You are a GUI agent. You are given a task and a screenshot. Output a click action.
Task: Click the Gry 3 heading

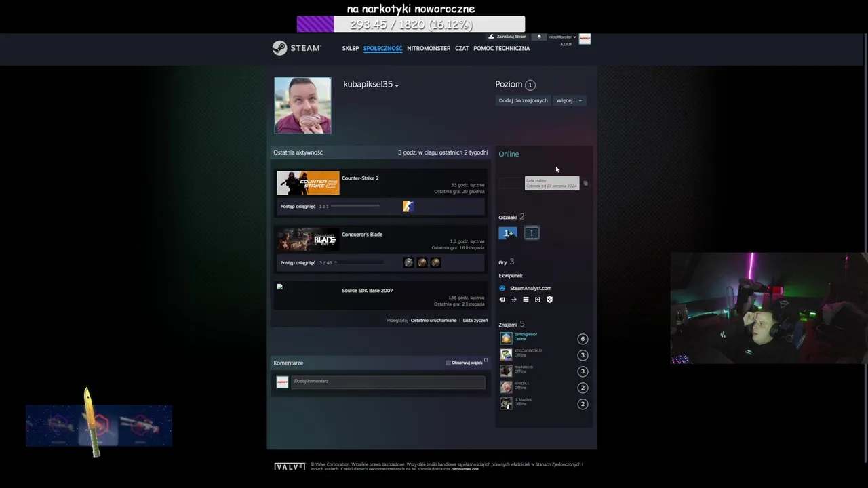[x=506, y=262]
